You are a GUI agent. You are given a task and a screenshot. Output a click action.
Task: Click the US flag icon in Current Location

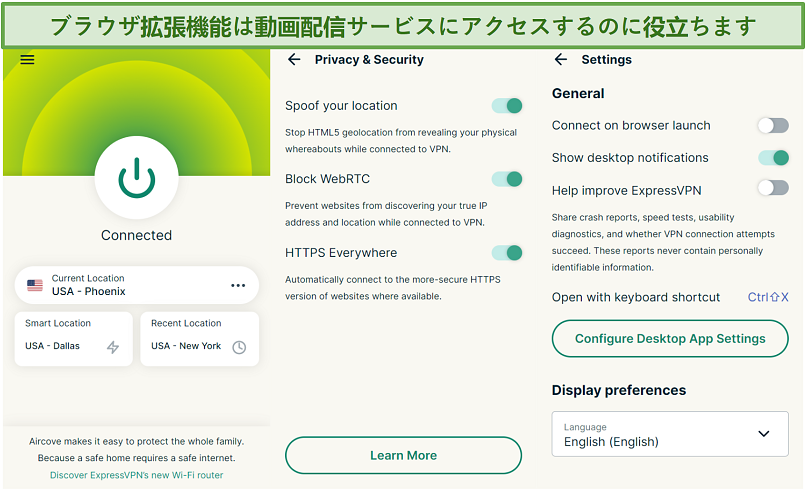35,285
